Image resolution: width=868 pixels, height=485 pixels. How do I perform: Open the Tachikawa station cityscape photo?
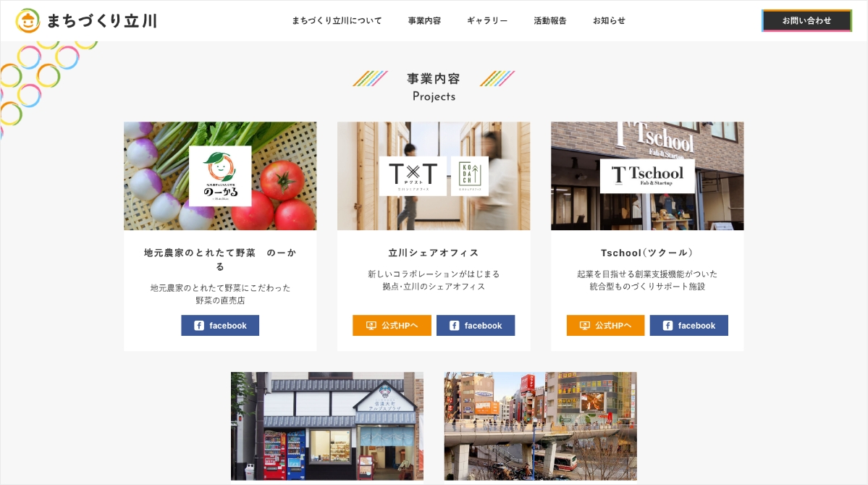click(x=540, y=426)
